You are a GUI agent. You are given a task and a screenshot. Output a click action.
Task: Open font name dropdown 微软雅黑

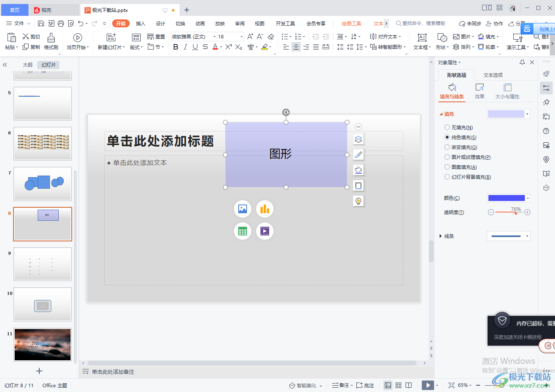[214, 36]
